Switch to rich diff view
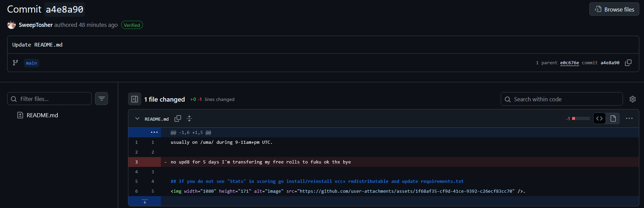The width and height of the screenshot is (644, 208). [x=613, y=118]
